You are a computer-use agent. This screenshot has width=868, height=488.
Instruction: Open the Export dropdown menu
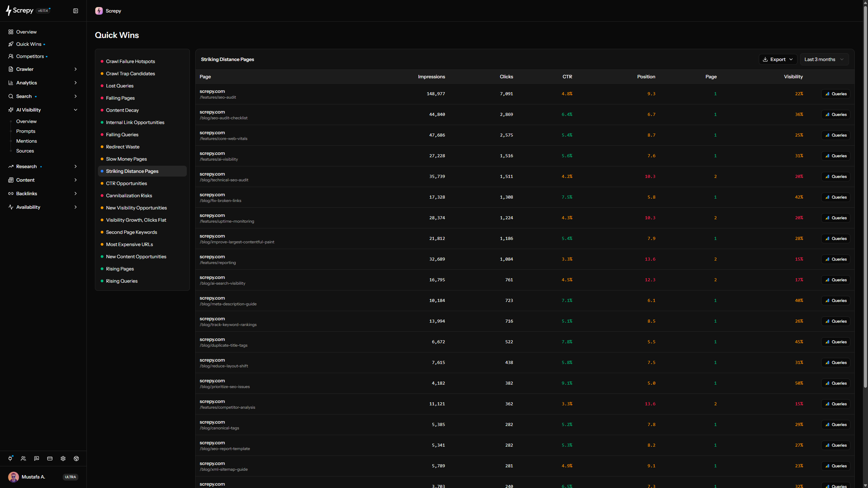pos(778,59)
